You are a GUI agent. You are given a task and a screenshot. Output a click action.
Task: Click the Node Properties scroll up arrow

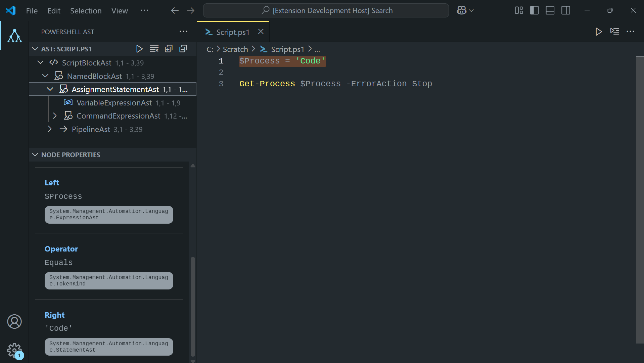point(193,166)
